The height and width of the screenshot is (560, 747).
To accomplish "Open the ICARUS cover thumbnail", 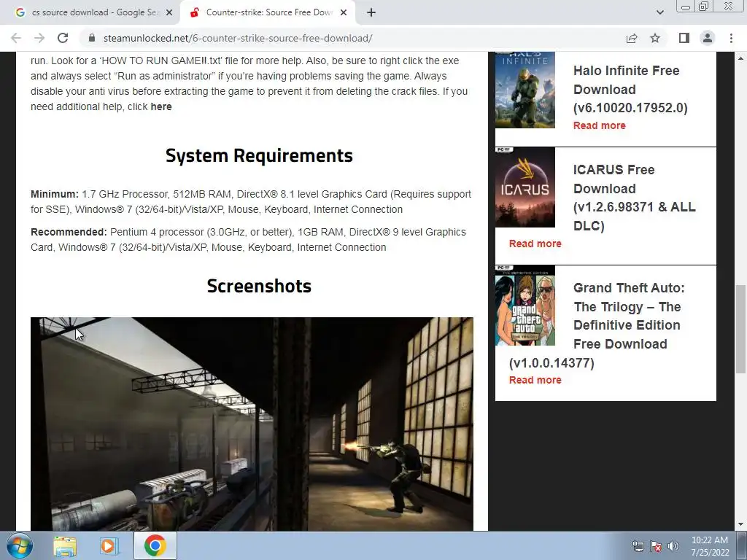I will click(525, 187).
